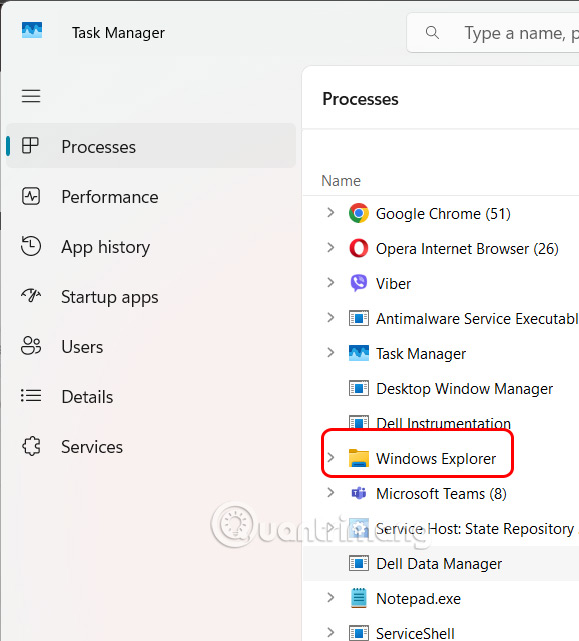Click the App history clock icon

point(31,247)
